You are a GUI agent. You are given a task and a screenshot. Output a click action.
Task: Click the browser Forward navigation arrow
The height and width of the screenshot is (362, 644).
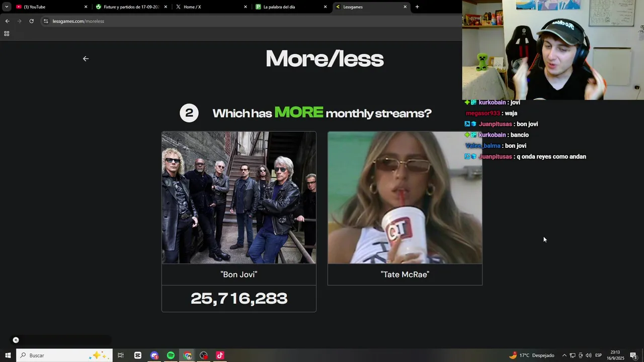(20, 21)
